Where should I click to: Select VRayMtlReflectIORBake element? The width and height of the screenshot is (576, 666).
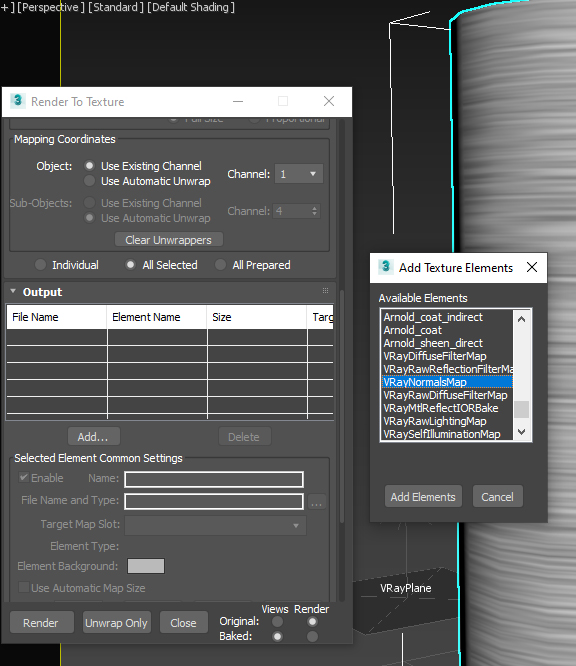pos(447,408)
